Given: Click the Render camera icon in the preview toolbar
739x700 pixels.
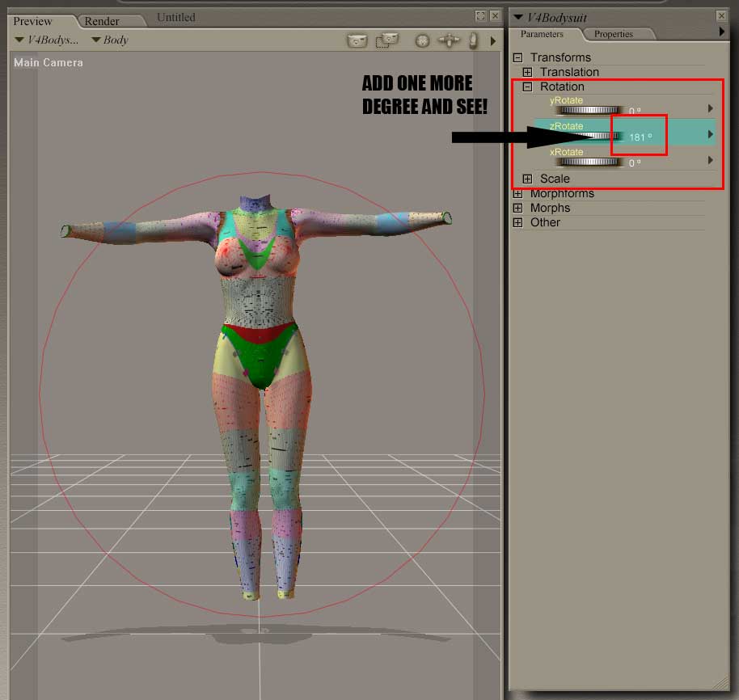Looking at the screenshot, I should 357,40.
